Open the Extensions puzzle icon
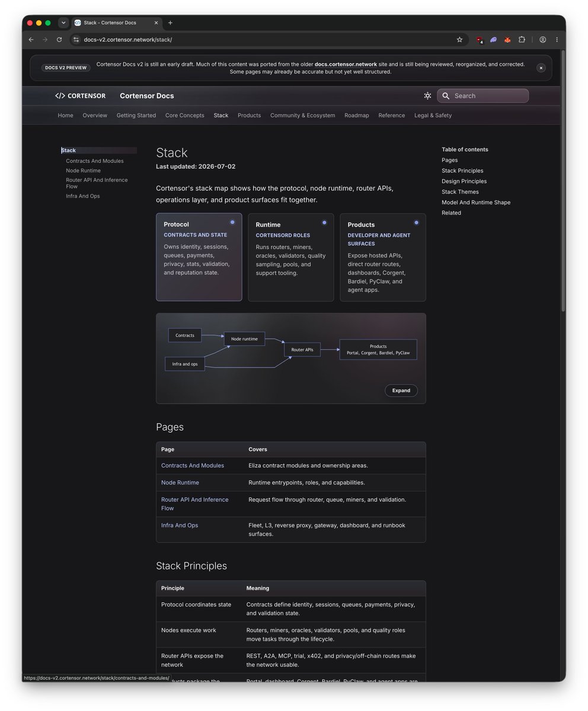Screen dimensions: 588x711 pyautogui.click(x=522, y=40)
